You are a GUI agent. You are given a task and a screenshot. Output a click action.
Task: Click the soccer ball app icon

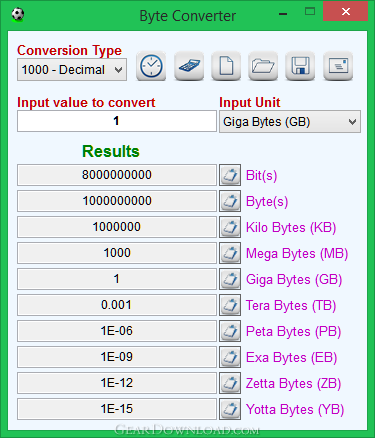tap(18, 15)
